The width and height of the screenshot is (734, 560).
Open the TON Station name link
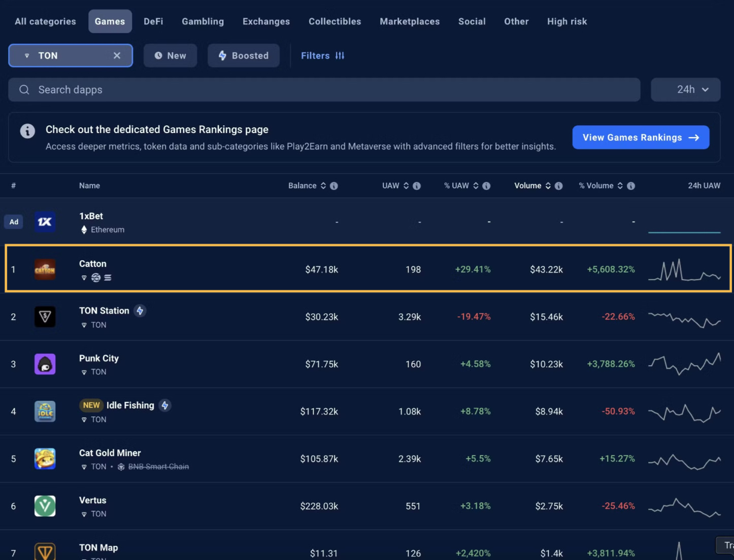pyautogui.click(x=104, y=310)
